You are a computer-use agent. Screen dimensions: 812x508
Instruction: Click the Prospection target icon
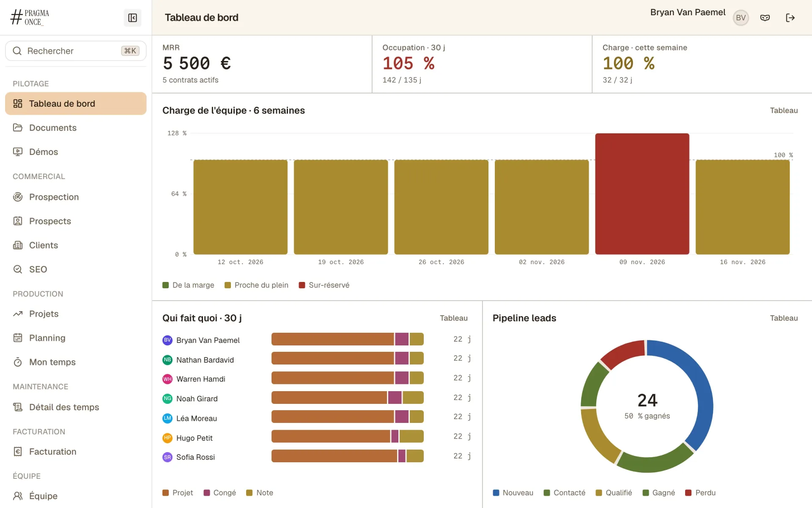[x=18, y=197]
